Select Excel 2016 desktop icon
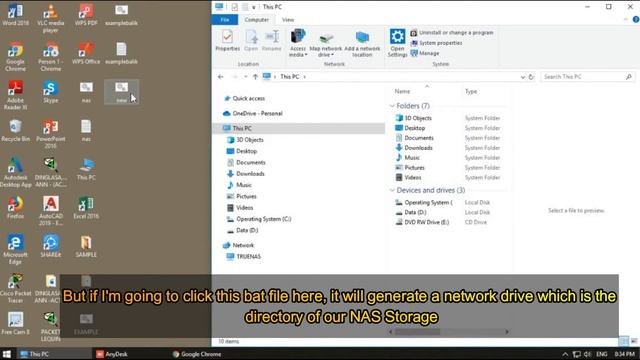The image size is (640, 360). pyautogui.click(x=86, y=208)
